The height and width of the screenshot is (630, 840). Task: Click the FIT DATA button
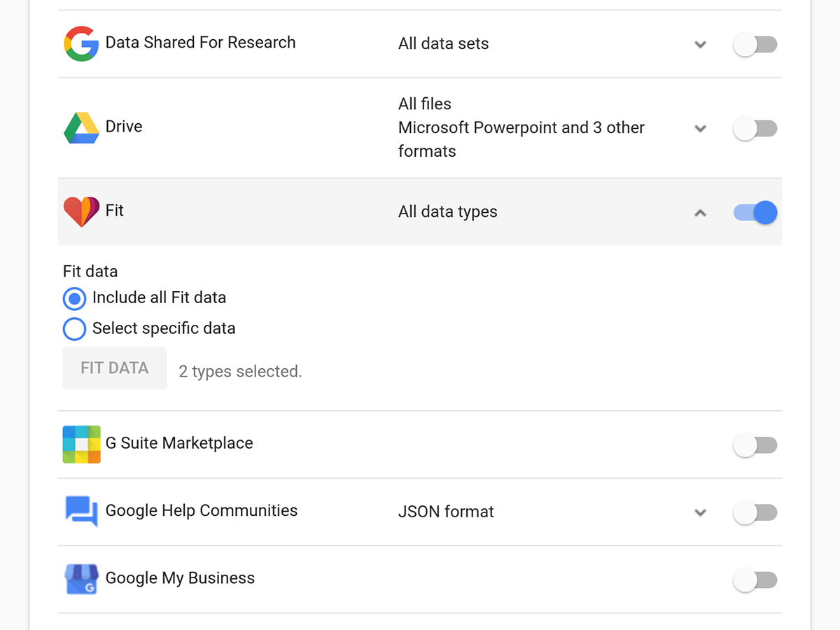[x=114, y=367]
